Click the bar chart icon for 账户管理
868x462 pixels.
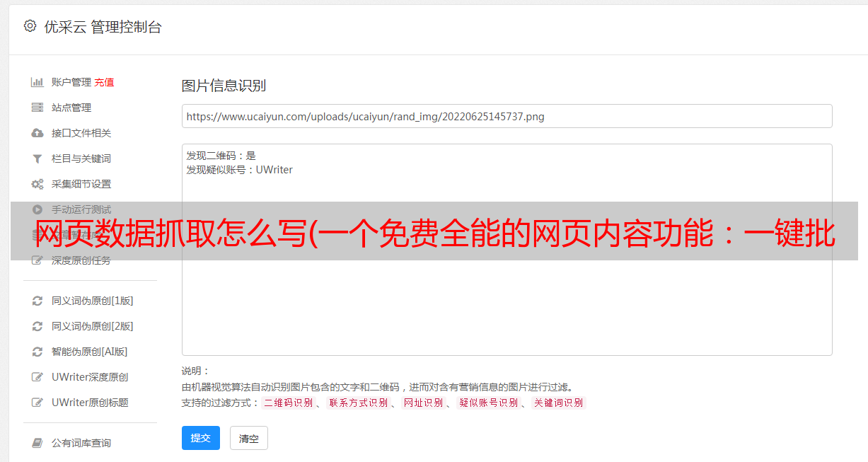[37, 82]
